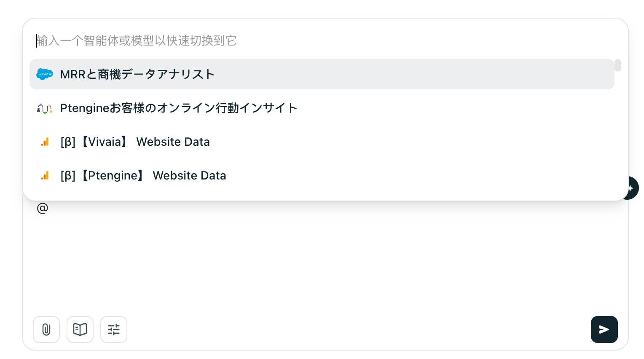Image resolution: width=644 pixels, height=359 pixels.
Task: Select the MRRと商機データアナリスト agent
Action: [137, 75]
